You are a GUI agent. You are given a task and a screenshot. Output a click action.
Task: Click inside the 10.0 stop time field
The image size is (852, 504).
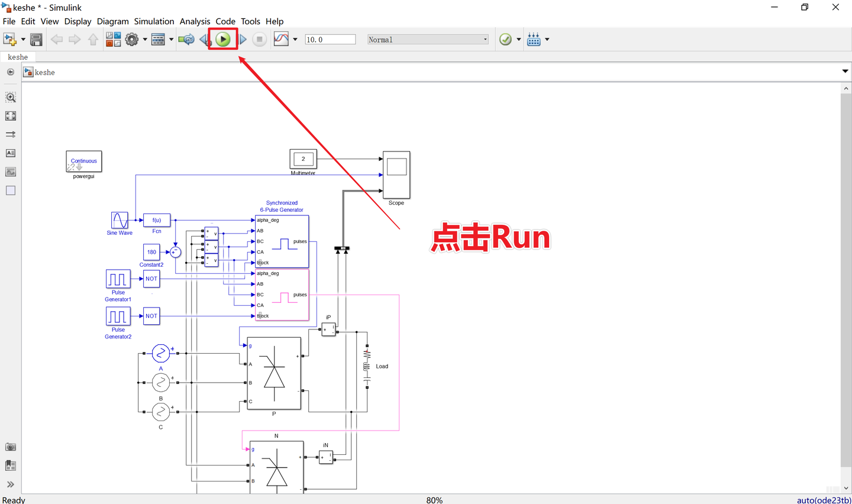click(330, 39)
